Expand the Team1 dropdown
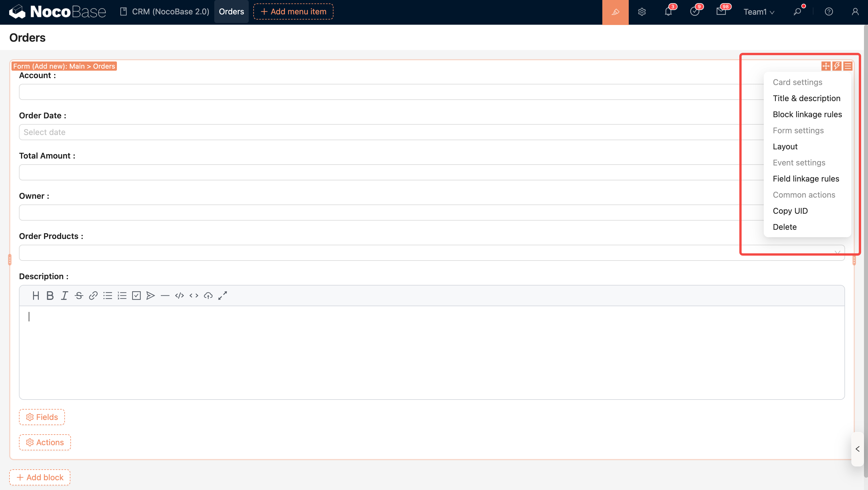The height and width of the screenshot is (490, 868). (759, 12)
